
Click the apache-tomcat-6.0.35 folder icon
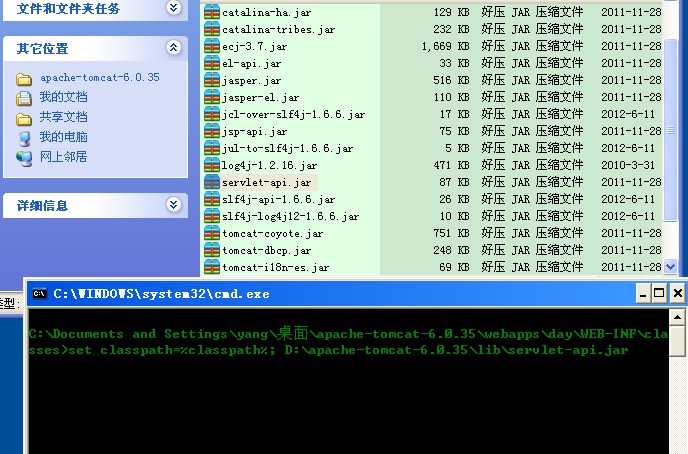click(24, 79)
